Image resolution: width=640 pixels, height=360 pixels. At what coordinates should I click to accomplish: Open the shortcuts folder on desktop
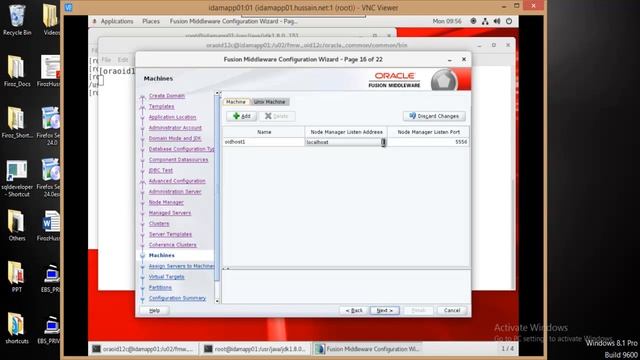point(17,328)
